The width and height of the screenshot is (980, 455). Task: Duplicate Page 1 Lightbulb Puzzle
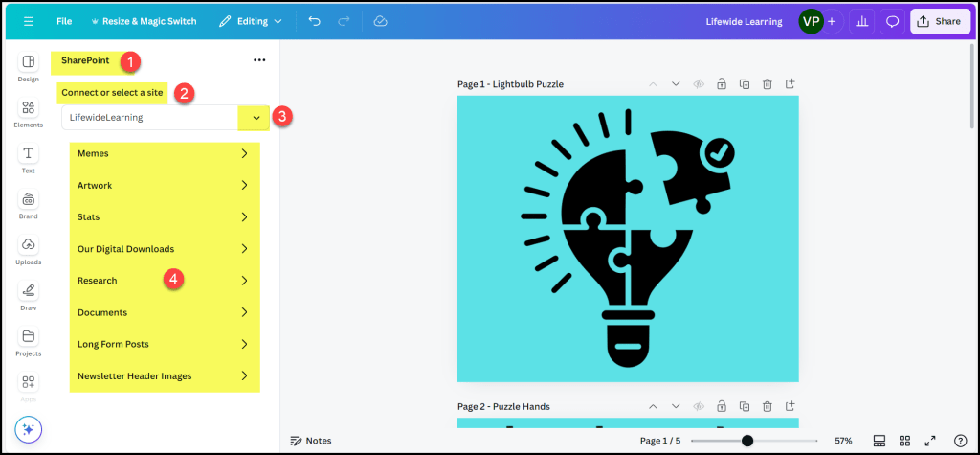[745, 84]
